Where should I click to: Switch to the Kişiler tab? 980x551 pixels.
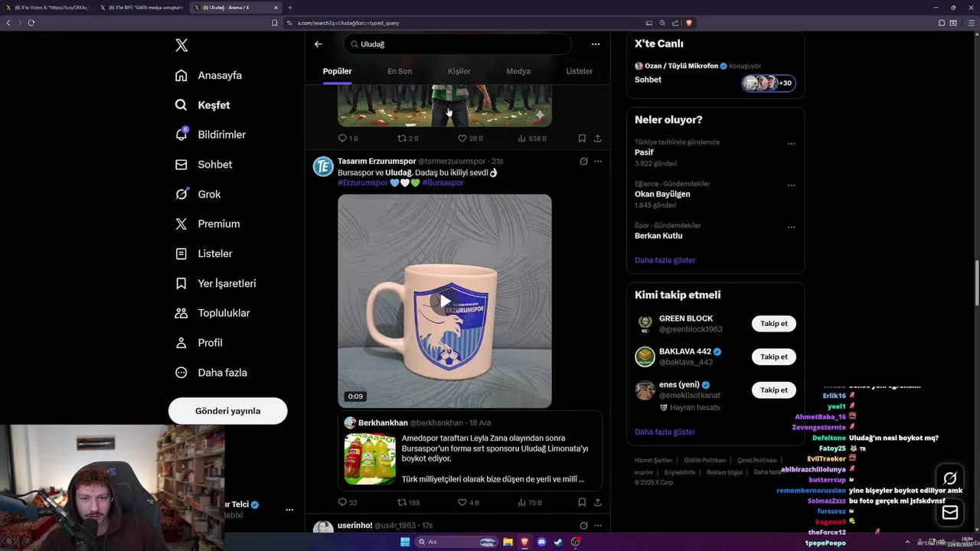(459, 71)
